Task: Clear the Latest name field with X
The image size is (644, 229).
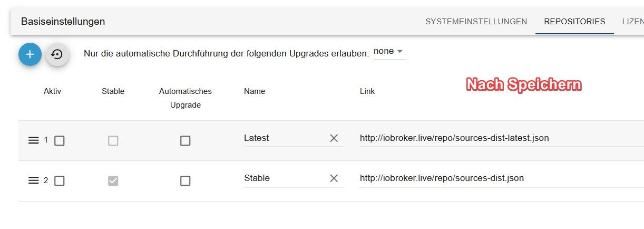Action: pos(334,138)
